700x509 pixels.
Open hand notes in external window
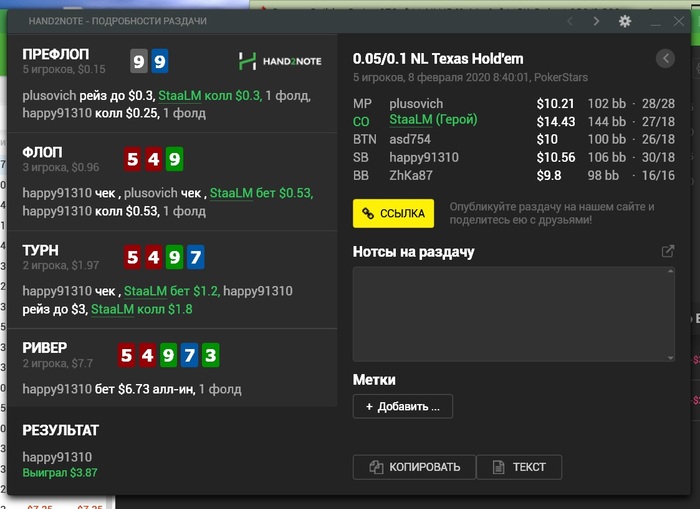click(x=668, y=251)
